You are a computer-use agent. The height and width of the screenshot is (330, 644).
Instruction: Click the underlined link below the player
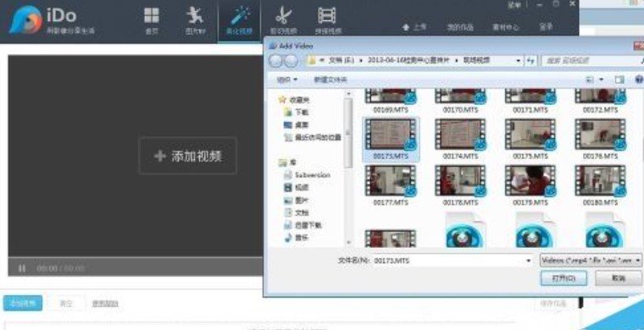(x=105, y=304)
